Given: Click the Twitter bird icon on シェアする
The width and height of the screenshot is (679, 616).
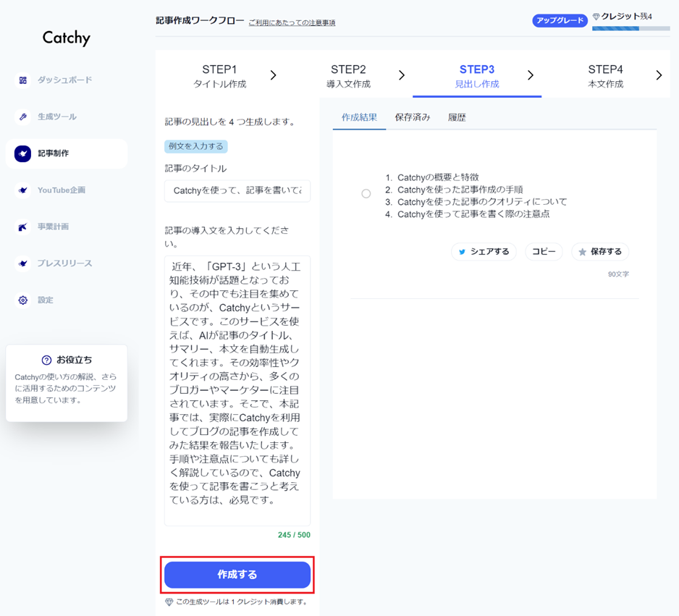Looking at the screenshot, I should coord(462,252).
